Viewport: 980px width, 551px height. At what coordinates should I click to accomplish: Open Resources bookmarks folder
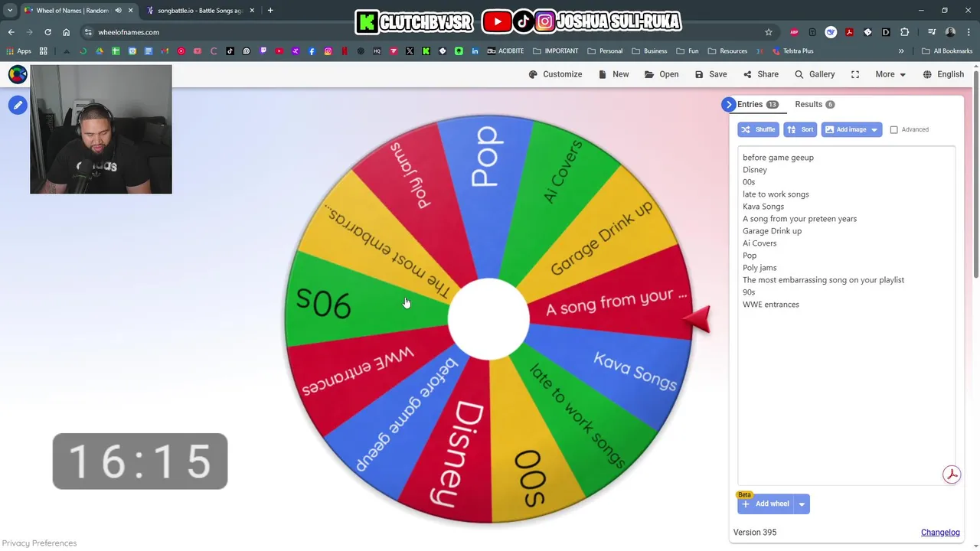coord(727,51)
